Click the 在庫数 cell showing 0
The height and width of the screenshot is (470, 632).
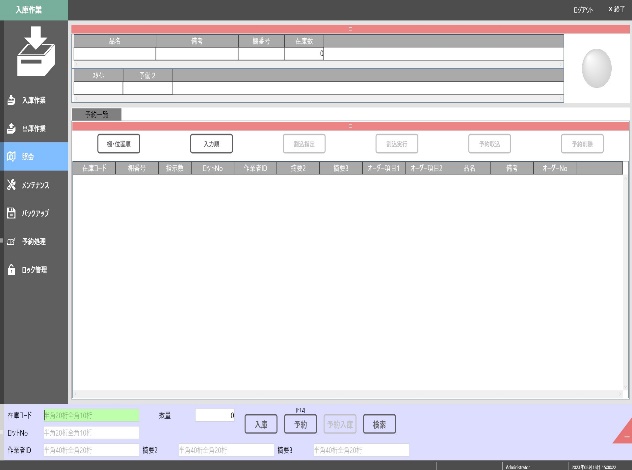[x=304, y=54]
